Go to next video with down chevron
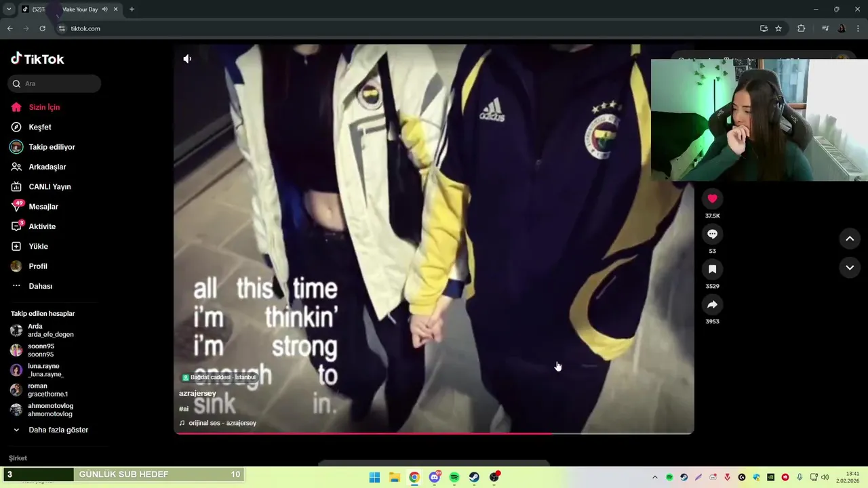The image size is (868, 488). (850, 268)
